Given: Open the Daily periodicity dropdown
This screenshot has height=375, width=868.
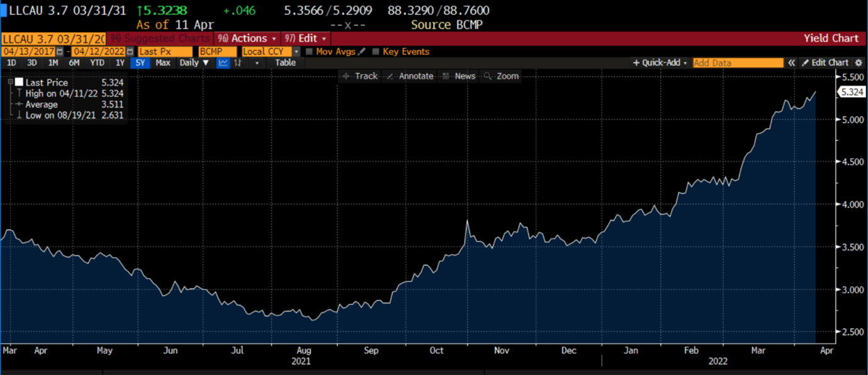Looking at the screenshot, I should click(x=194, y=62).
